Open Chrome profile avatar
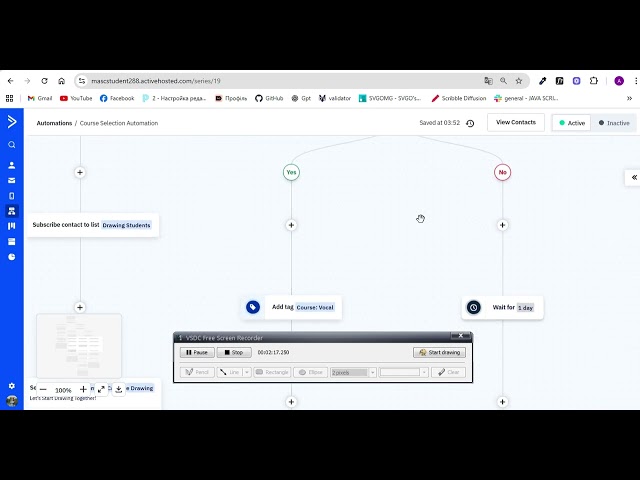The image size is (640, 480). (619, 81)
